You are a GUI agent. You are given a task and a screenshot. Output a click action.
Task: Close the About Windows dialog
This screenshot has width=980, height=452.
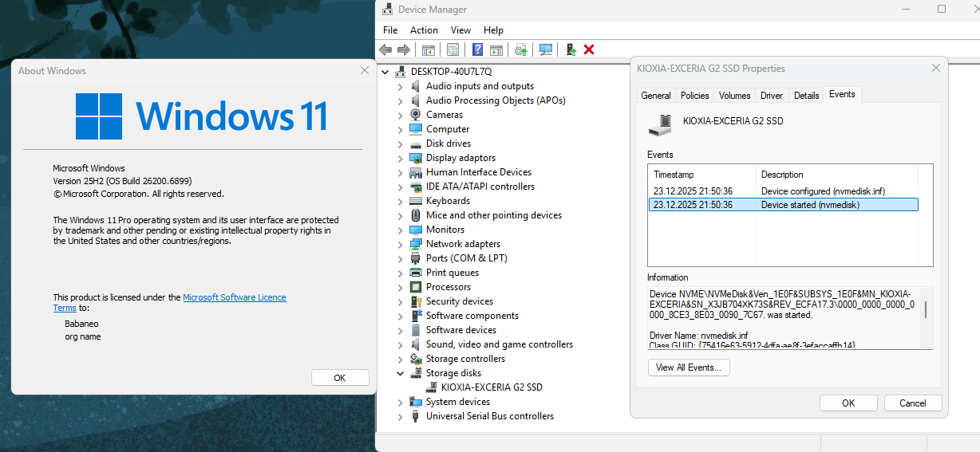365,70
